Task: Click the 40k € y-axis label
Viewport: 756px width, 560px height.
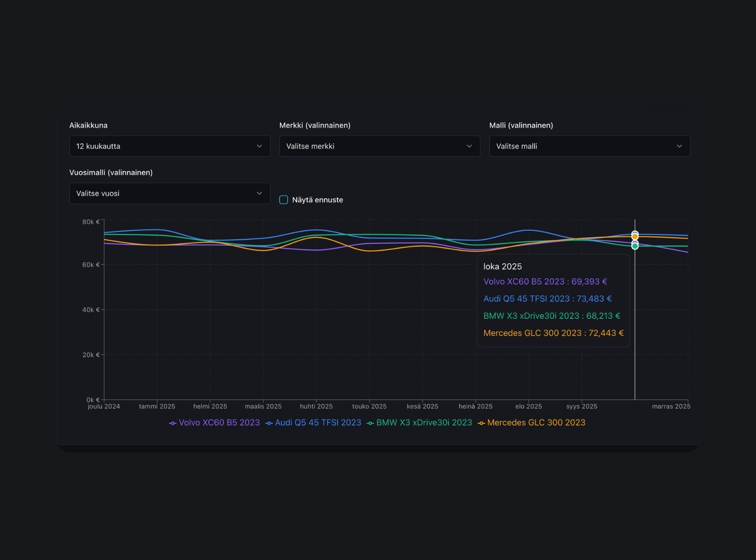Action: tap(91, 310)
